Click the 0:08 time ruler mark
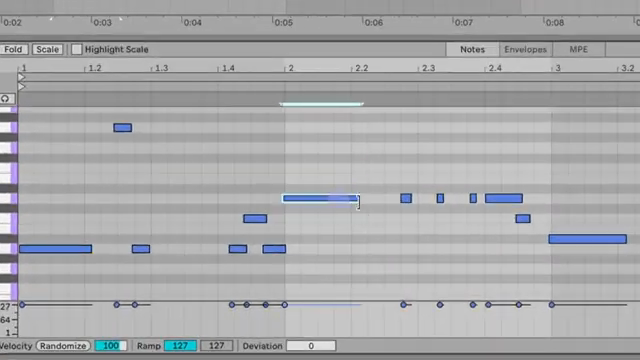This screenshot has height=360, width=640. (554, 22)
